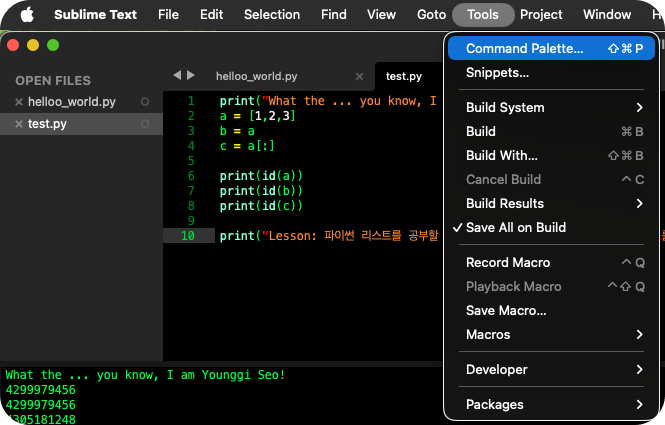Open the Selection menu in the menu bar

point(272,14)
